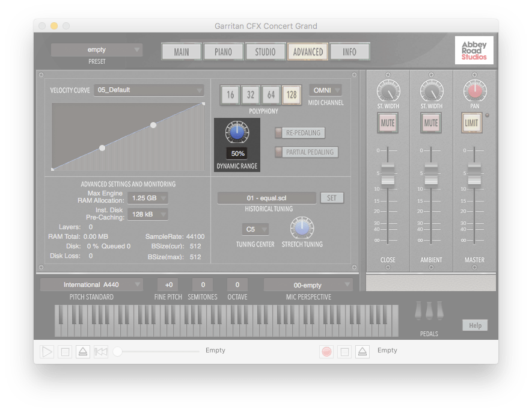
Task: Click the Master volume fader
Action: (474, 175)
